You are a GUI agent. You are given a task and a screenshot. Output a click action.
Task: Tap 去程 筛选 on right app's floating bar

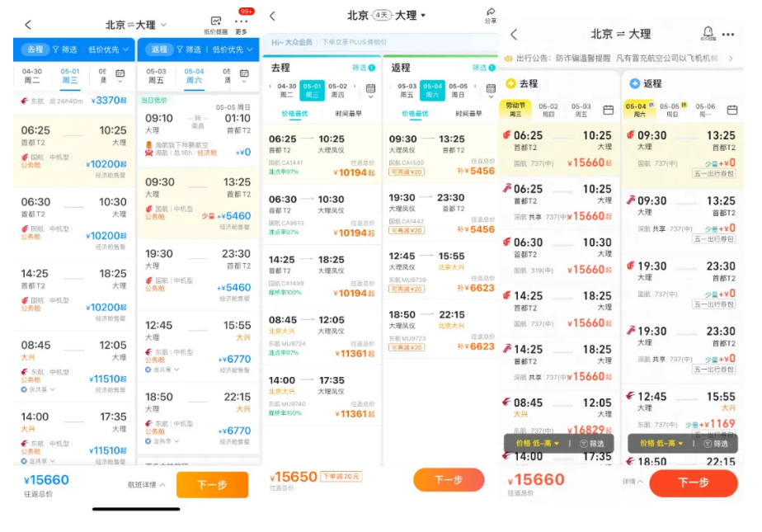coord(592,444)
